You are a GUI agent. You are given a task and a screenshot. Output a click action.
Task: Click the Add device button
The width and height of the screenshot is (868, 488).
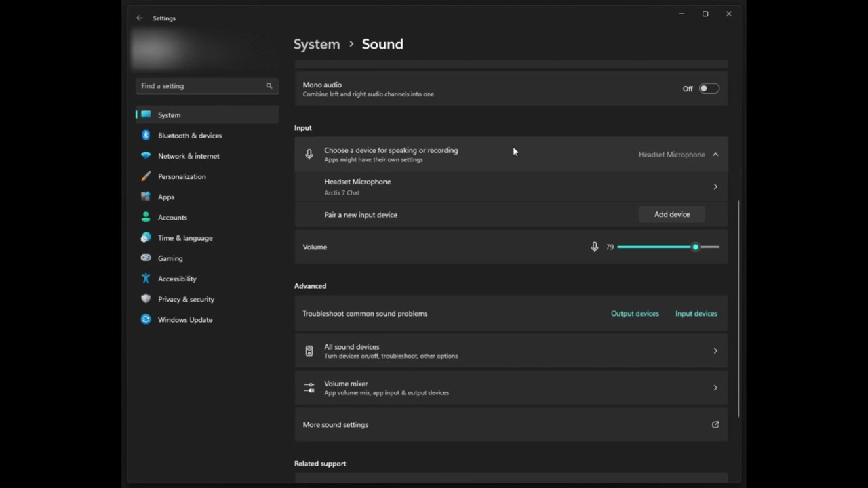pos(671,215)
